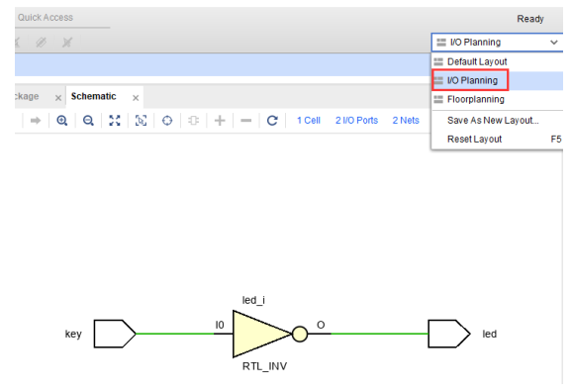
Task: Switch to the Package tab
Action: tap(27, 96)
